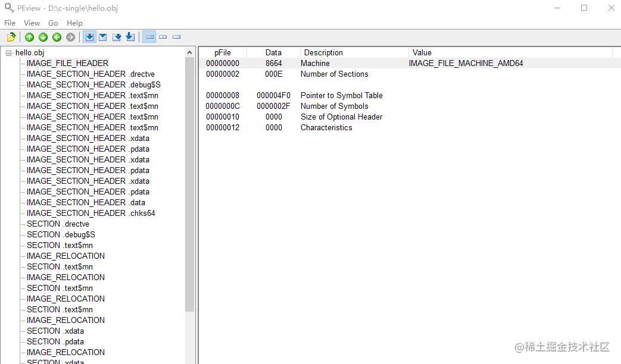Select the four-cell byte view icon
Viewport: 621px width, 364px height.
click(149, 37)
